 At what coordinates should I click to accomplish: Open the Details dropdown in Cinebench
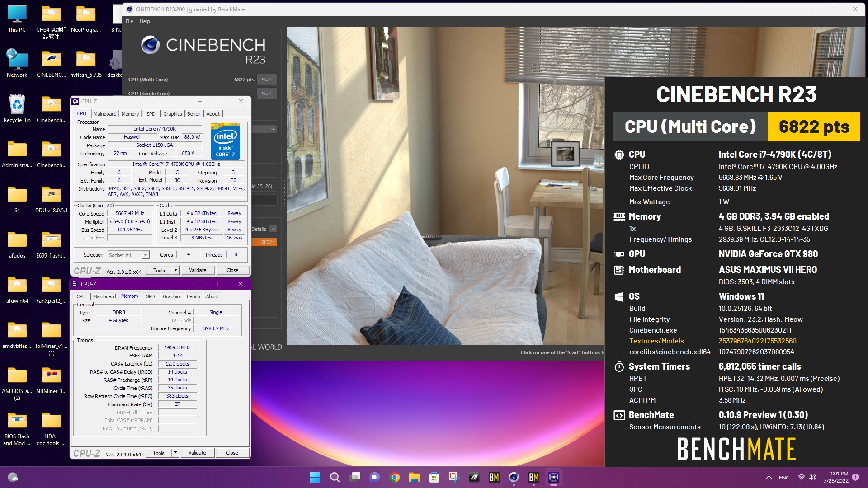click(273, 229)
